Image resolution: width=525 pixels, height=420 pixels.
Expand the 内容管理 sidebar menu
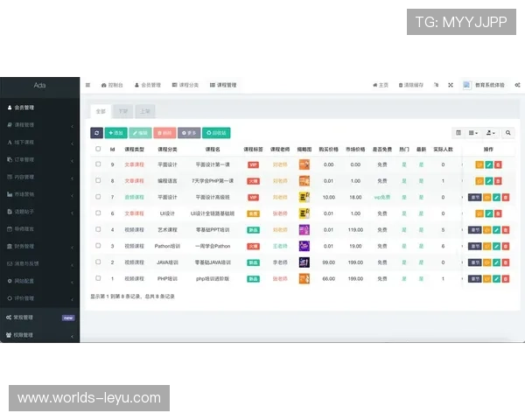point(40,177)
